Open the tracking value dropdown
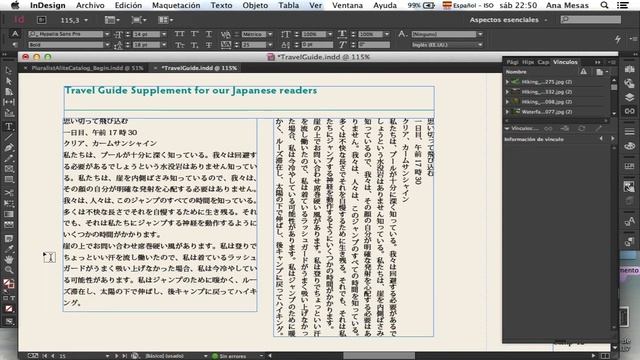 [270, 45]
